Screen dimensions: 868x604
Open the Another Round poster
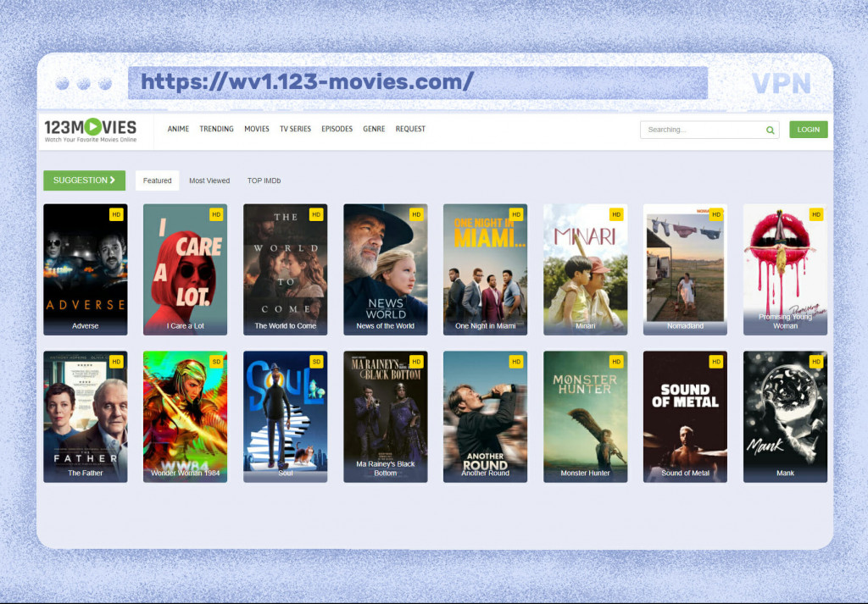coord(485,417)
